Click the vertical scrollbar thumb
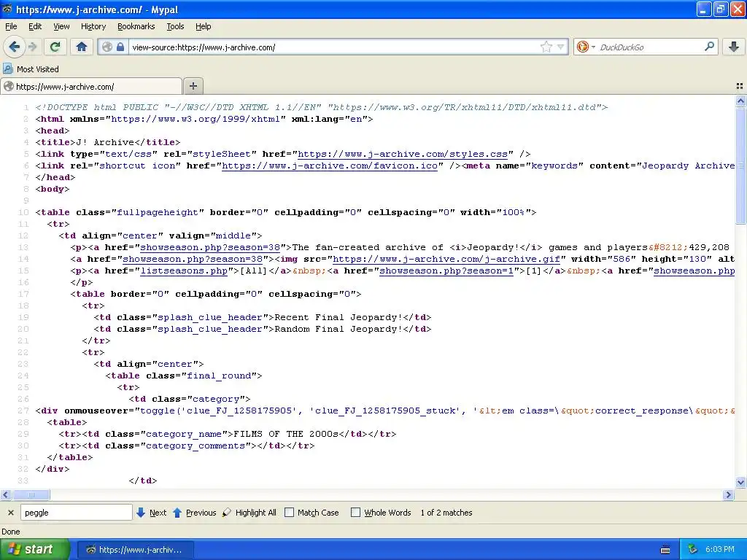Image resolution: width=747 pixels, height=560 pixels. coord(740,166)
